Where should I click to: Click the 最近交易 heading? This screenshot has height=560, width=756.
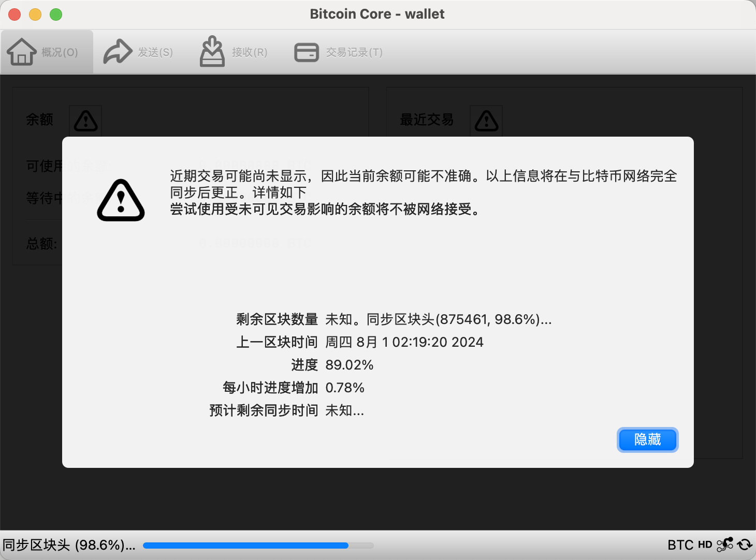point(427,120)
